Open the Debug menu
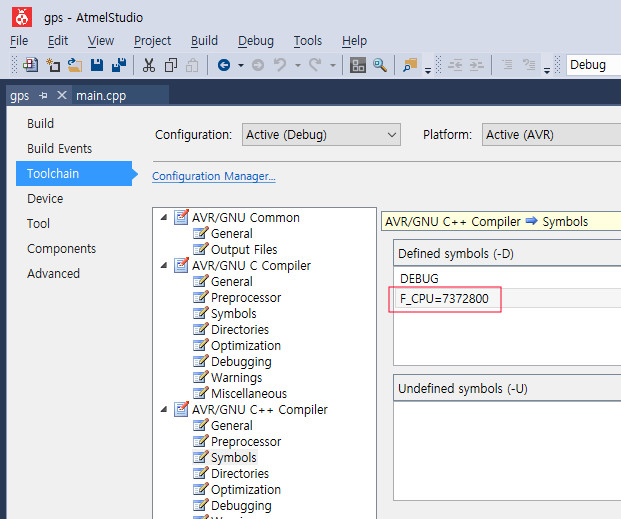Screen dimensions: 621x519 pyautogui.click(x=256, y=41)
